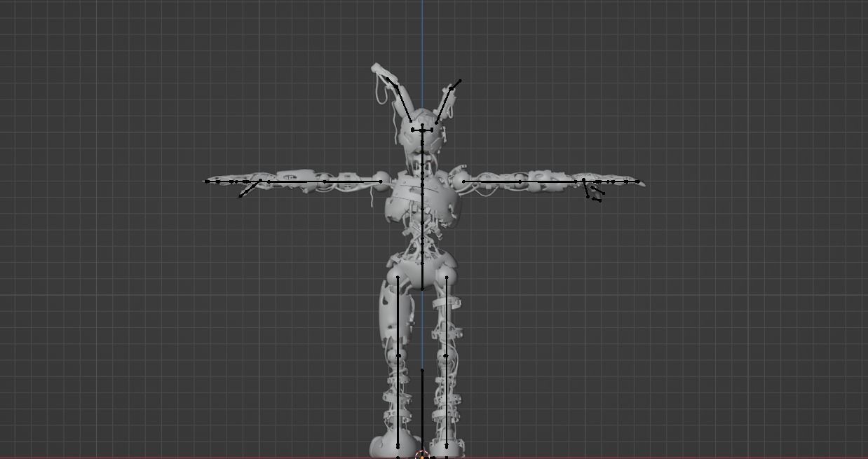Select the shin bone of the screen-right leg
This screenshot has width=868, height=459.
click(447, 401)
